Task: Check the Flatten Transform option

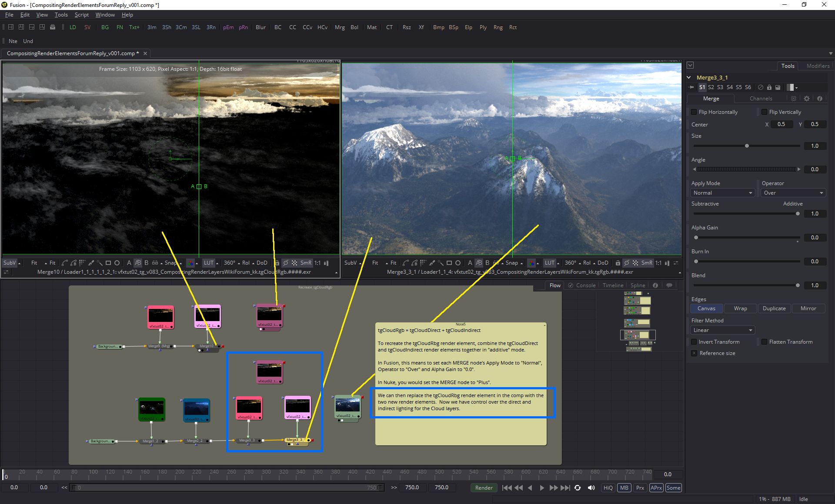Action: tap(764, 342)
